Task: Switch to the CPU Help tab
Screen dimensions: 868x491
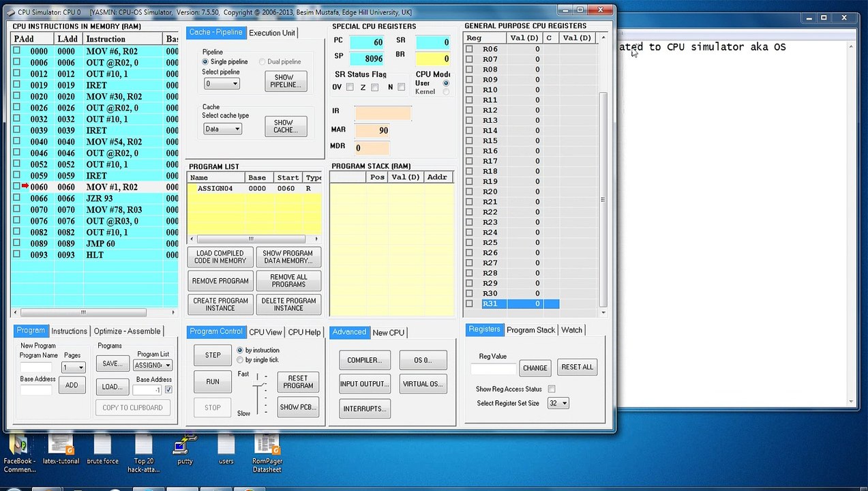Action: (304, 332)
